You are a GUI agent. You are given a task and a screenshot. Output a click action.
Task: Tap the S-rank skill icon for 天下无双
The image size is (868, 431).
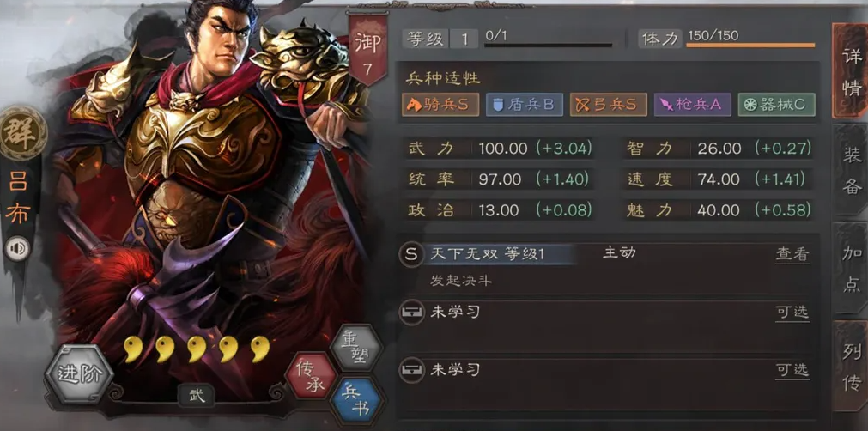410,254
